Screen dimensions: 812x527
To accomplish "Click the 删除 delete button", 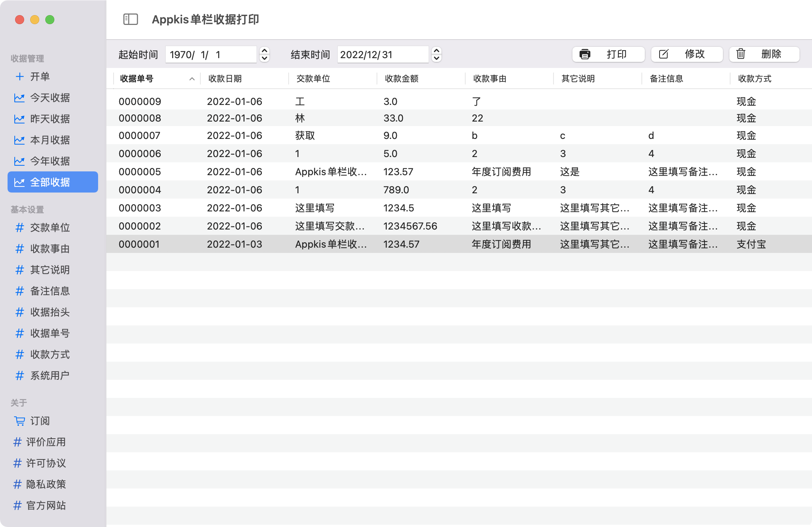I will [764, 54].
